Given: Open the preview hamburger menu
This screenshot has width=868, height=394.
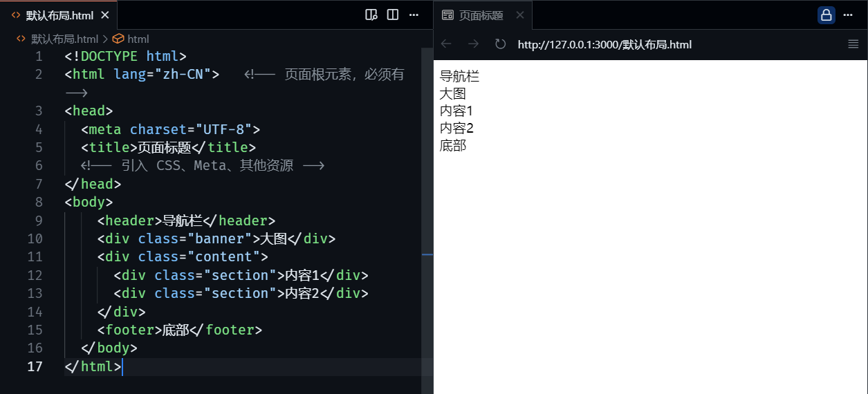Looking at the screenshot, I should (853, 44).
